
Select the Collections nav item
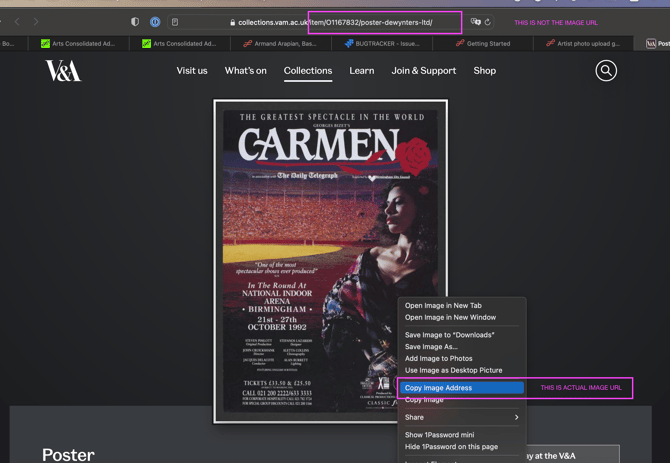pyautogui.click(x=308, y=71)
